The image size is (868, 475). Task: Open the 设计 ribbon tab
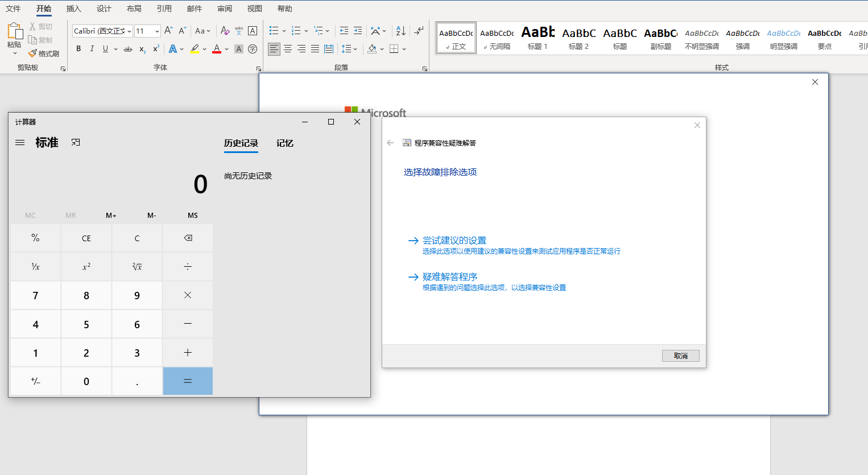104,9
